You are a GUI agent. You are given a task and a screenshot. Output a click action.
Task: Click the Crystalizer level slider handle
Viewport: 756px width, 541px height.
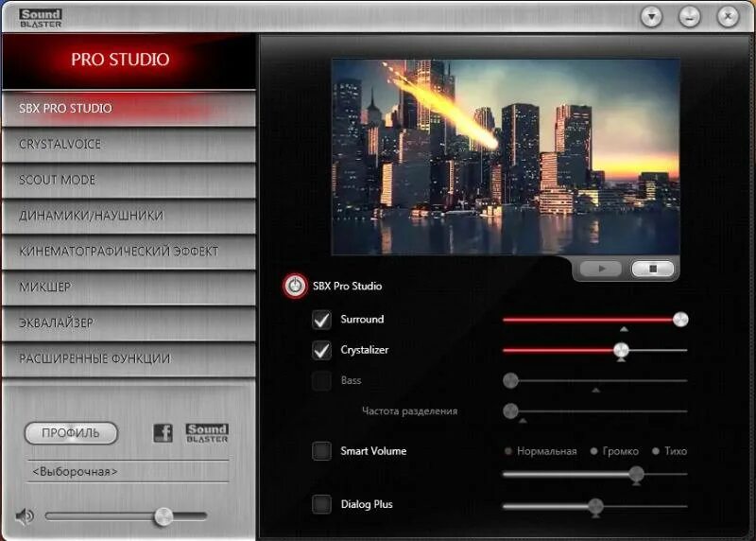(621, 350)
